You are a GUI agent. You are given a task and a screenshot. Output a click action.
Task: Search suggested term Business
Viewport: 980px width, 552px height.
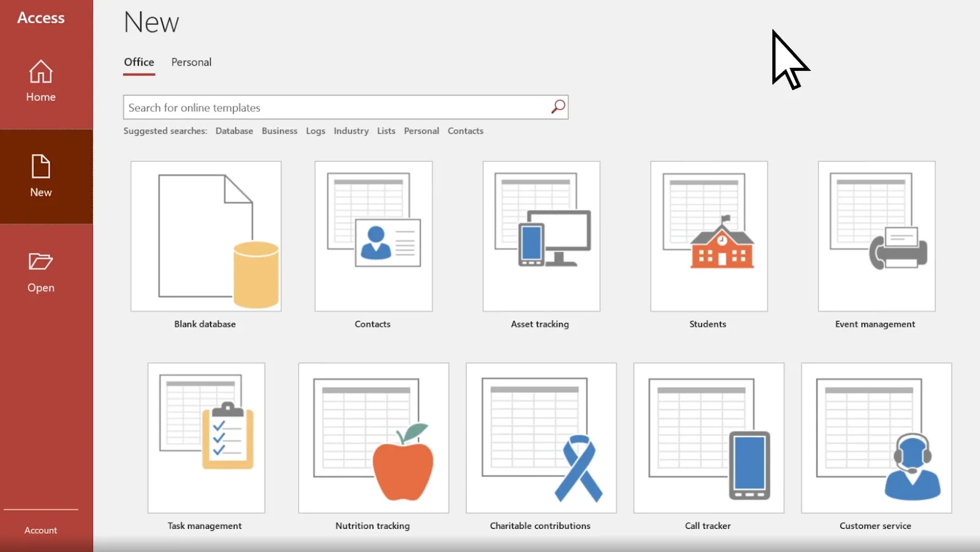tap(279, 131)
